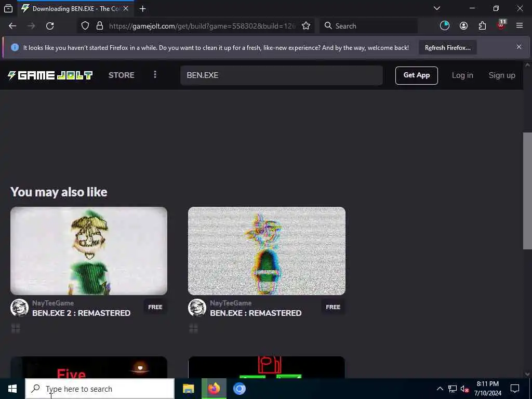Open the Firefox hamburger menu
The width and height of the screenshot is (532, 399).
(519, 25)
